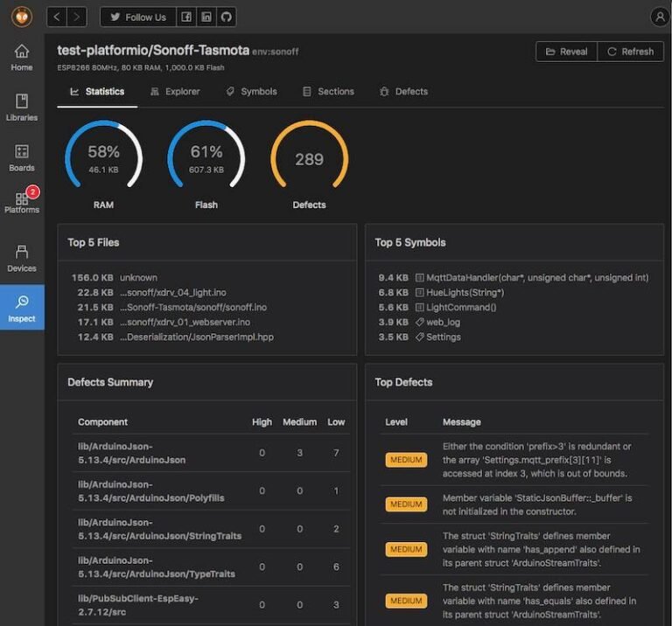The image size is (672, 626).
Task: Select Inspect in the sidebar
Action: pos(22,308)
